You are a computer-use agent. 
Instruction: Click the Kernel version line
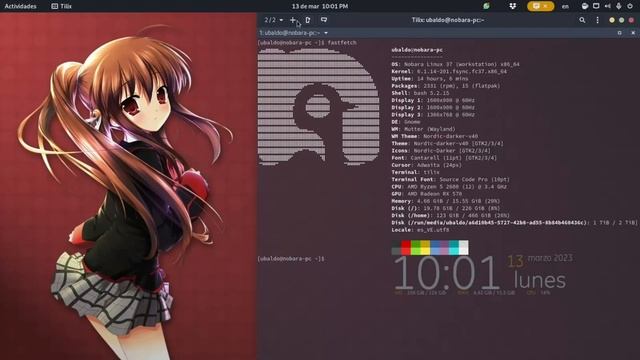449,71
